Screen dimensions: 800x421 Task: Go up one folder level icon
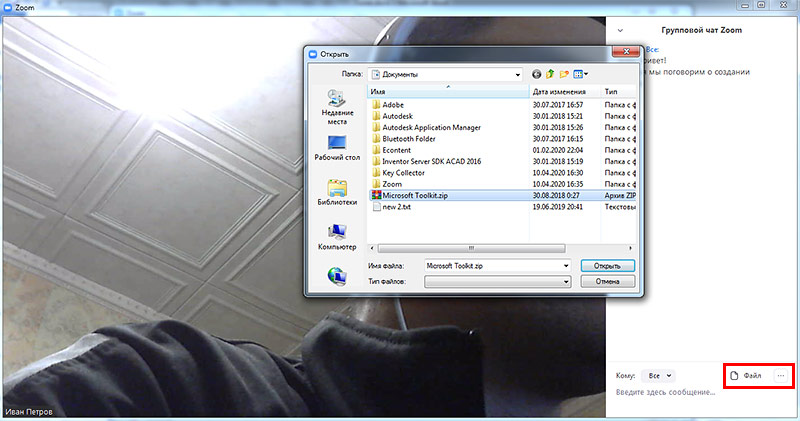550,74
